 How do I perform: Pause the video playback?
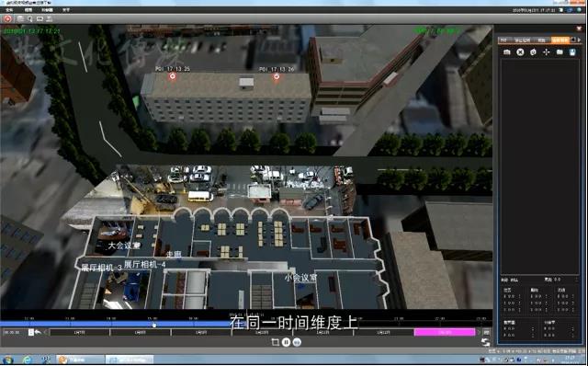click(286, 342)
